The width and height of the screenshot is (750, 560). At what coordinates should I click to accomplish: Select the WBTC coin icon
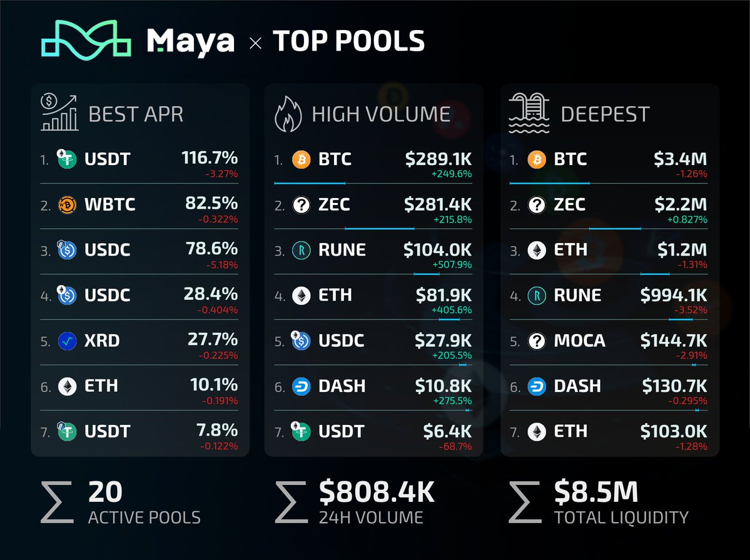click(x=66, y=204)
